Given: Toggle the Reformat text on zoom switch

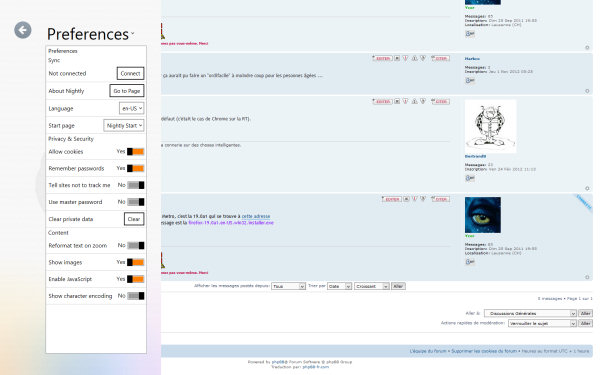Looking at the screenshot, I should pyautogui.click(x=135, y=245).
